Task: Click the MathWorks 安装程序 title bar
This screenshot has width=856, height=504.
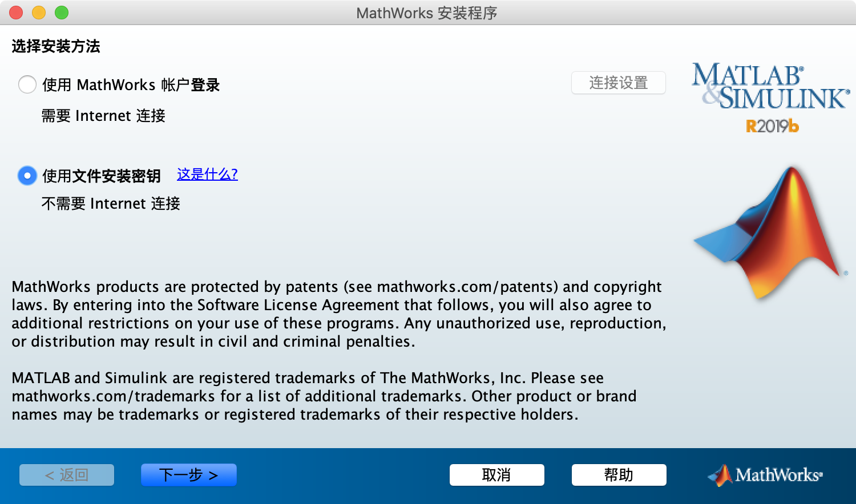Action: [427, 13]
